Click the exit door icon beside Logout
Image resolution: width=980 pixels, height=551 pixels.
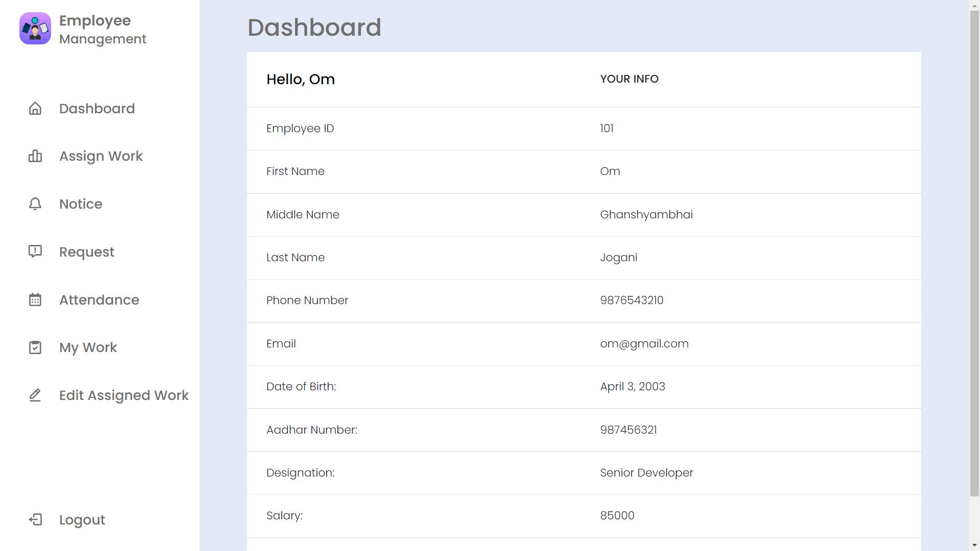35,519
